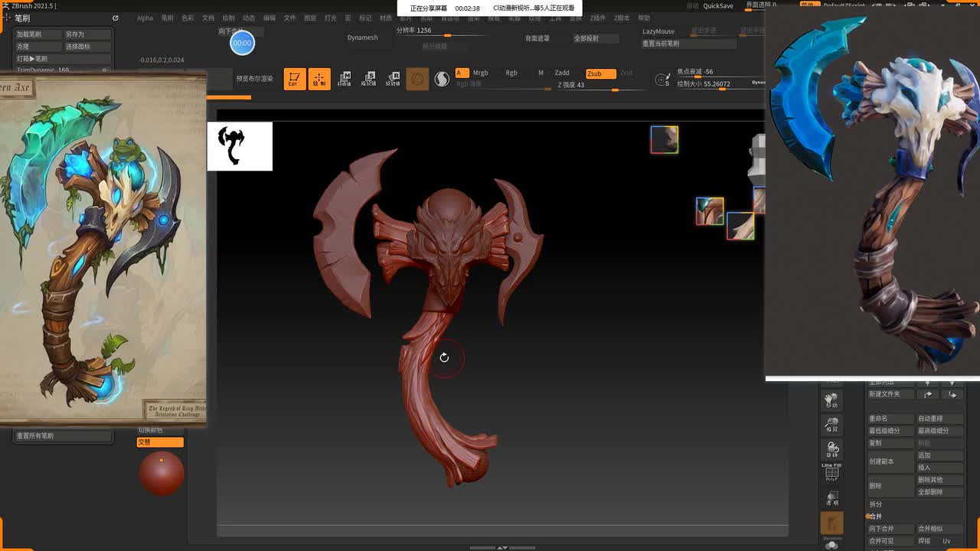Collapse the 笔刷 brush palette header
The image size is (980, 551).
tap(22, 18)
